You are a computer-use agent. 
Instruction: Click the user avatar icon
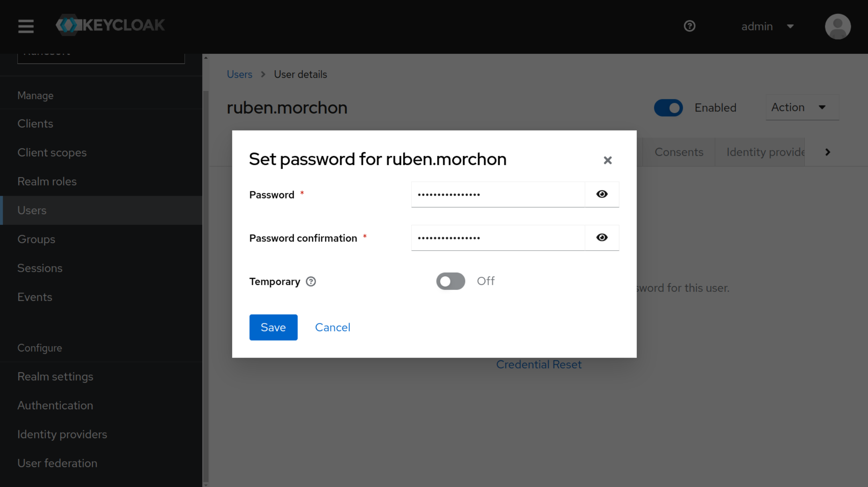point(838,27)
